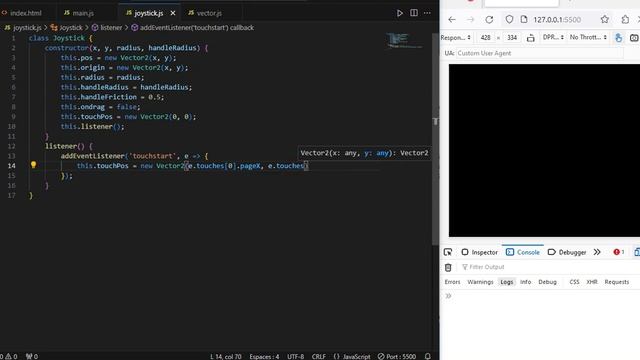Click the code minimap preview
Image resolution: width=640 pixels, height=360 pixels.
tap(404, 41)
